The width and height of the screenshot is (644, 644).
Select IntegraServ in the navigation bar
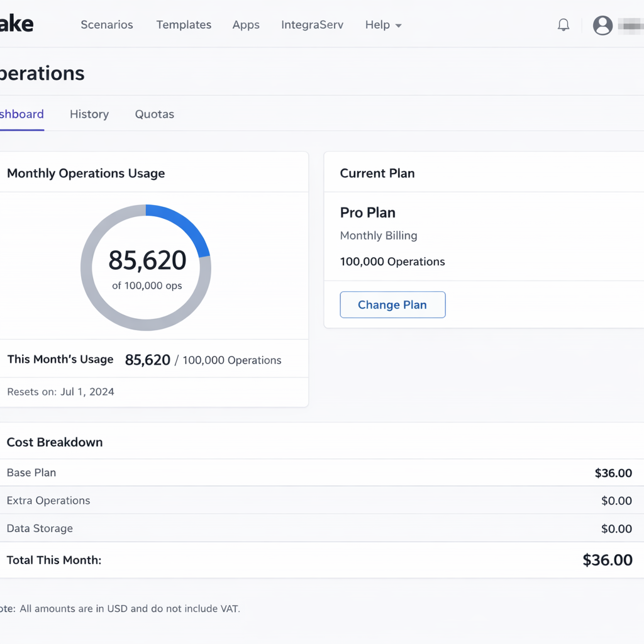[312, 25]
